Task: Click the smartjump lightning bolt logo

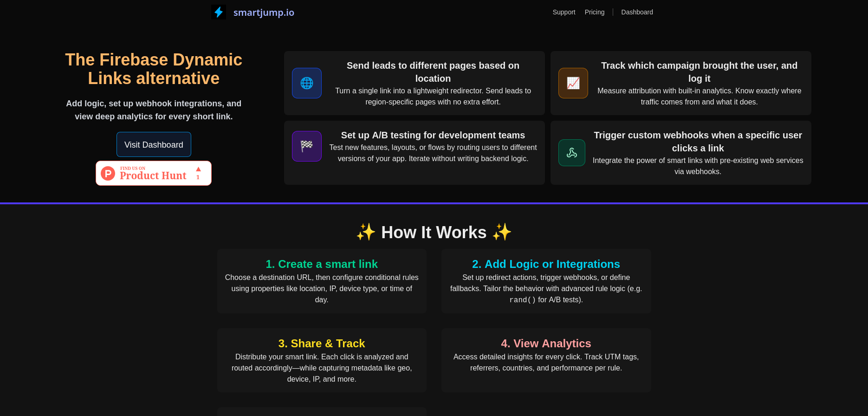Action: [x=219, y=12]
